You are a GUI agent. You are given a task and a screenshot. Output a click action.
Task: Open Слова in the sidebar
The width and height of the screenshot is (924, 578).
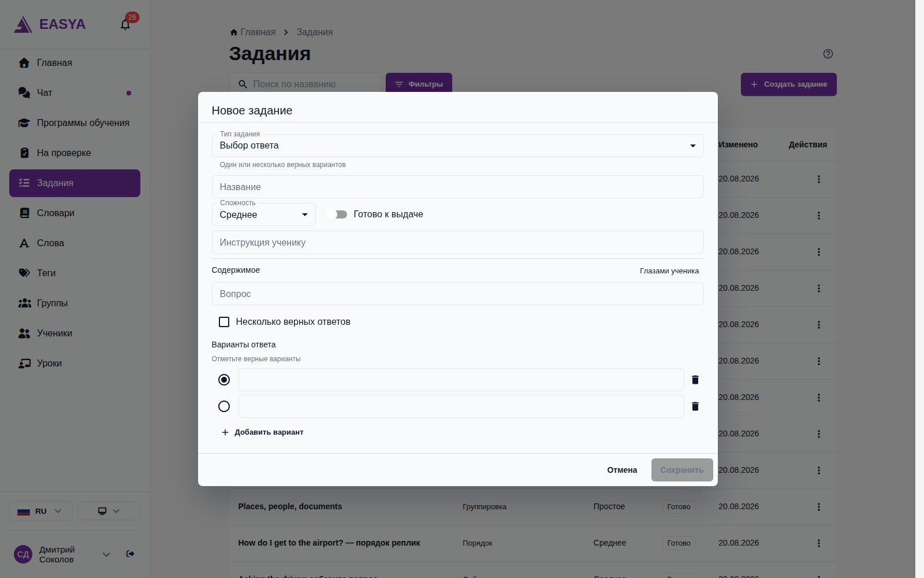click(74, 243)
